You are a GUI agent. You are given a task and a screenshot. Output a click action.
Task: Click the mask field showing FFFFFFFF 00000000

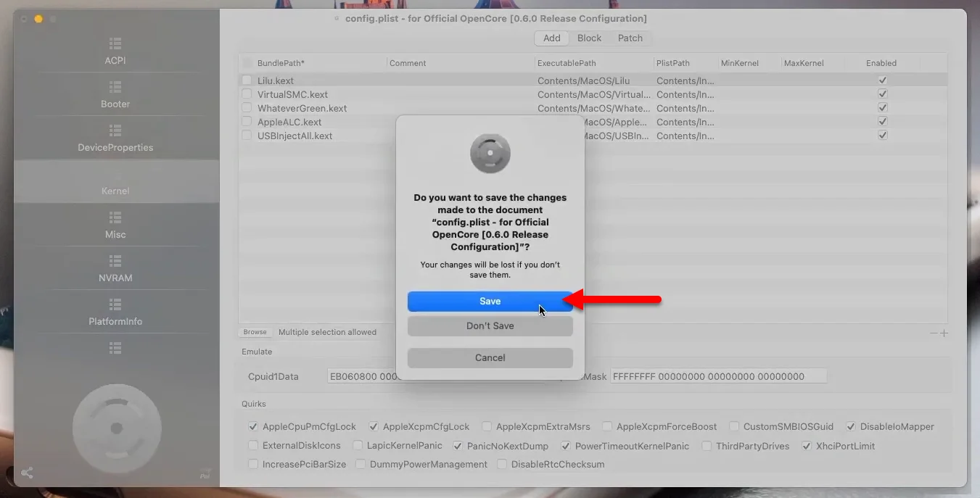coord(718,376)
